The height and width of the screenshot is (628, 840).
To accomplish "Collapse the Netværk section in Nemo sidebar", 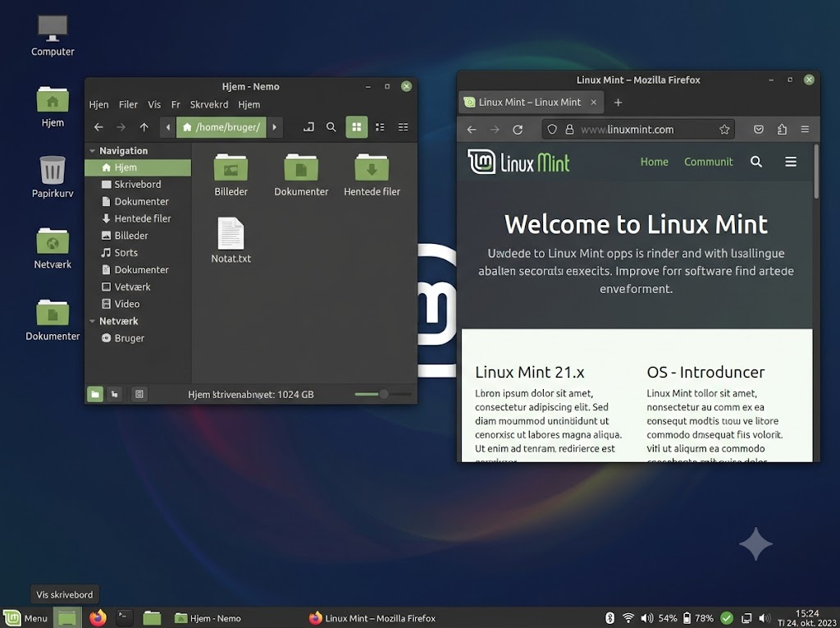I will click(92, 321).
